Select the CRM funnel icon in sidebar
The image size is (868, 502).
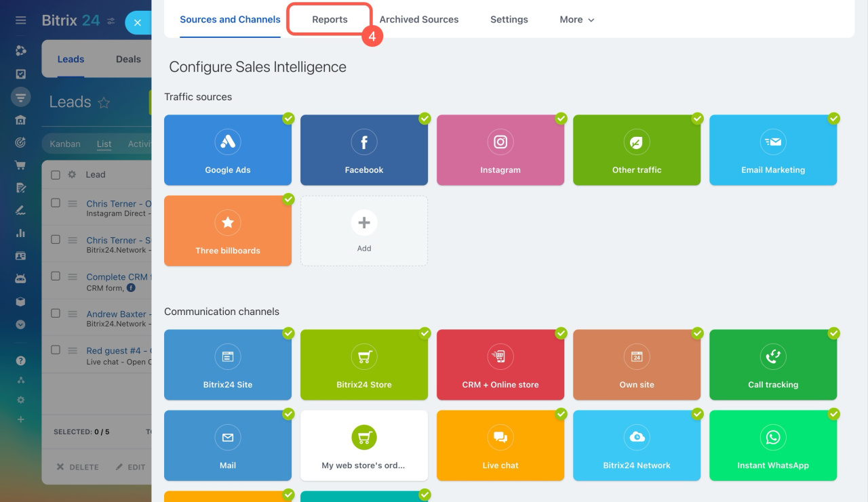tap(21, 97)
